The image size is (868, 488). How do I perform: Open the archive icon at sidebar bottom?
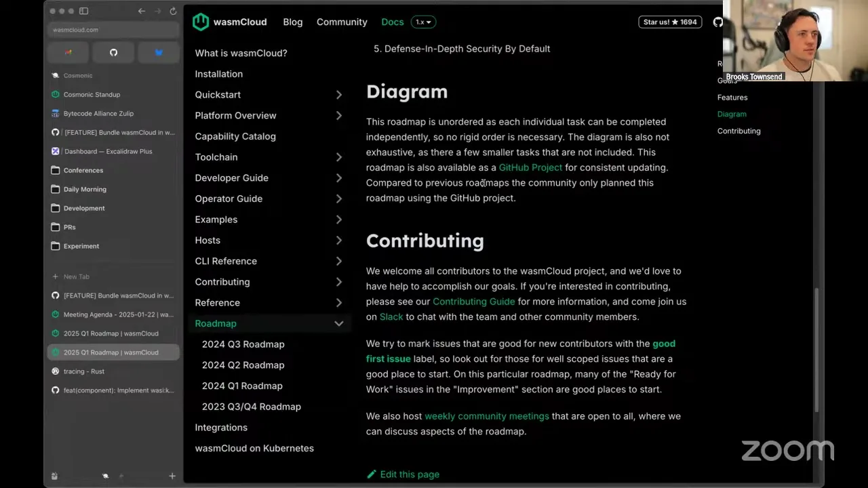point(54,476)
